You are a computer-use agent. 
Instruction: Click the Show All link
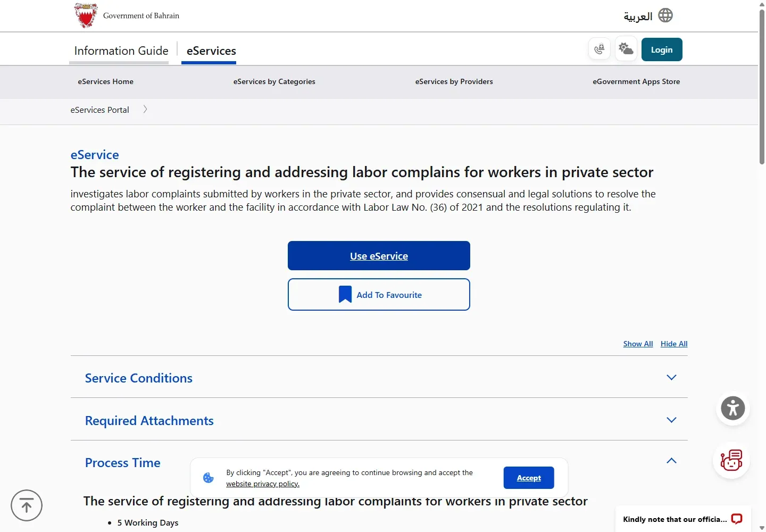click(638, 344)
